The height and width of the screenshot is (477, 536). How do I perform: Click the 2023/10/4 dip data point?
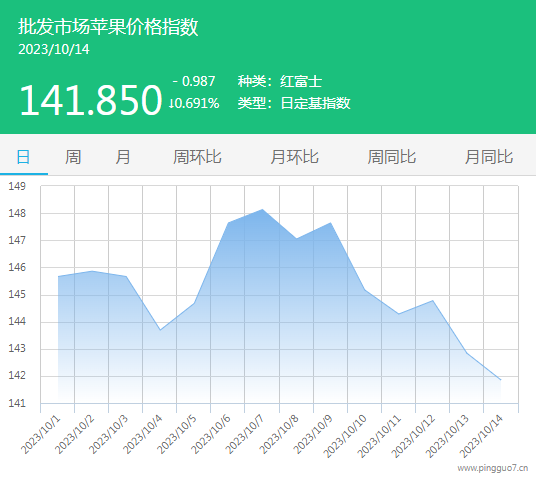(160, 330)
